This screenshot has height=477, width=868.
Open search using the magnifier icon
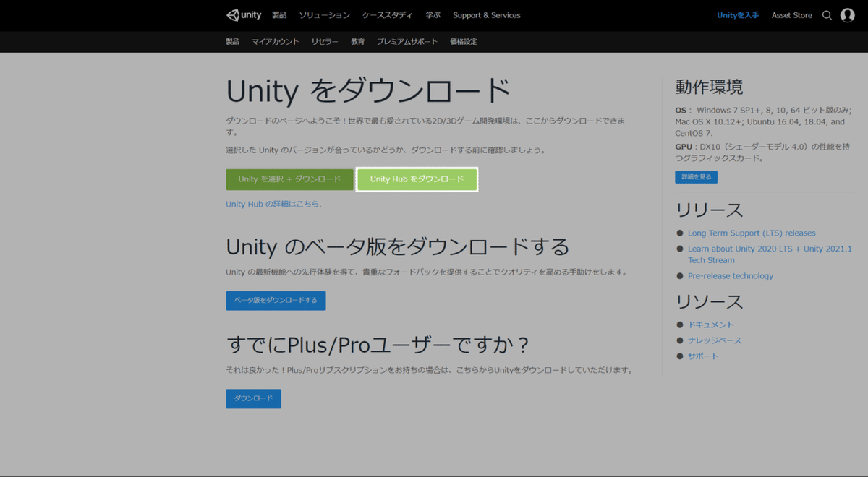(x=827, y=14)
